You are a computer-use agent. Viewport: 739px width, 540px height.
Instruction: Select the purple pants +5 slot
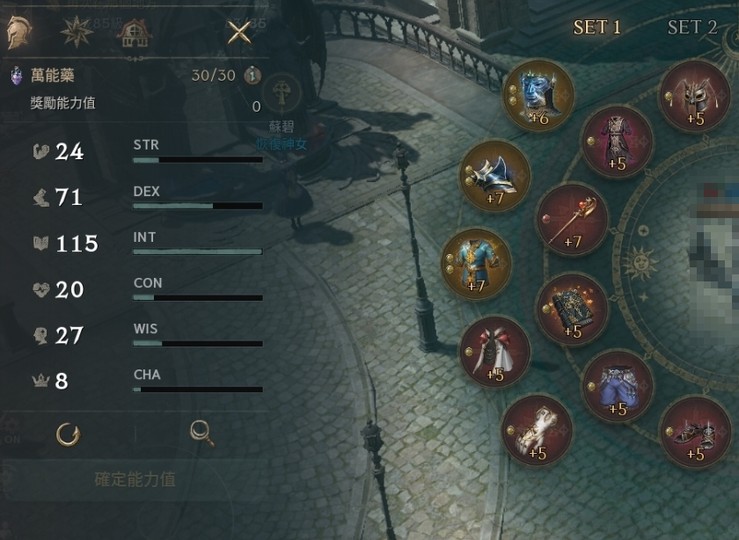pos(618,387)
